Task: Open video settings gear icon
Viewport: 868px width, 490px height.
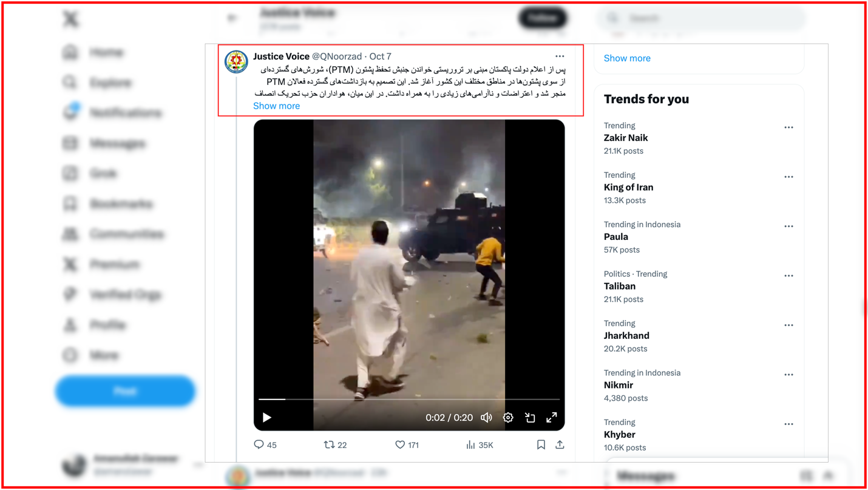Action: coord(508,418)
